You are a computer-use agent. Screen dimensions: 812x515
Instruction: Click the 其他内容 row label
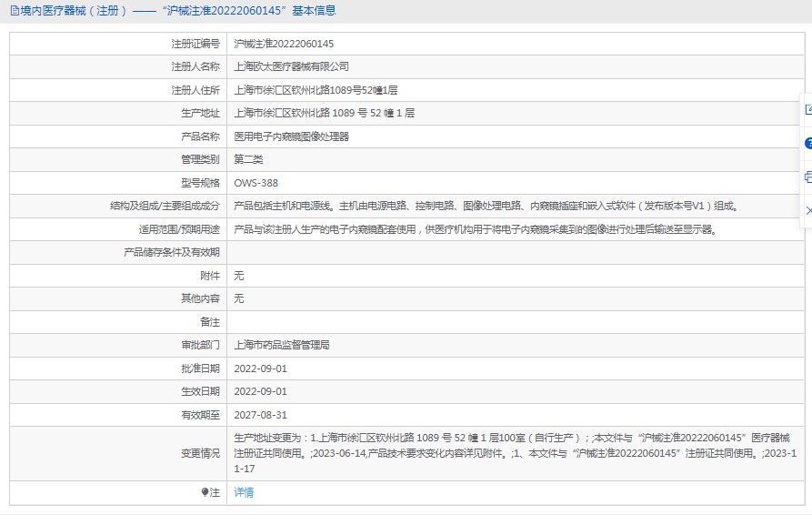click(x=200, y=298)
